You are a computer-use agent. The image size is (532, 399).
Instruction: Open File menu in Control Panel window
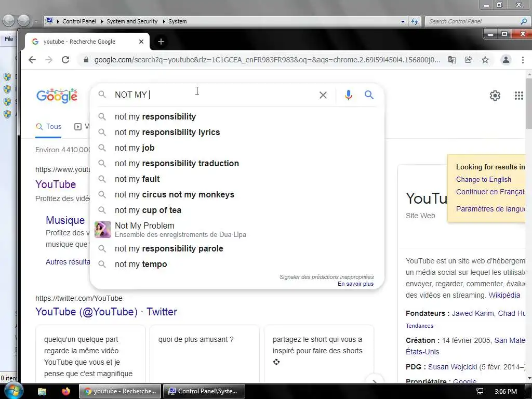[x=9, y=39]
